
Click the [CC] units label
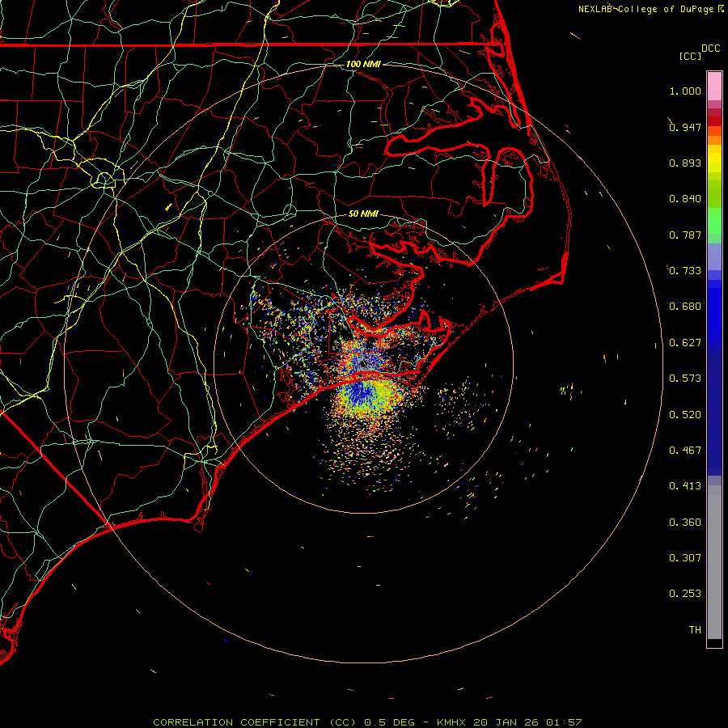pos(690,56)
